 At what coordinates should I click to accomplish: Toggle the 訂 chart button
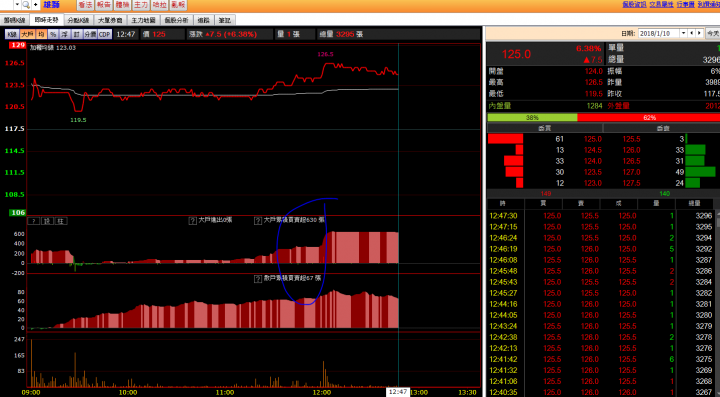[x=77, y=34]
